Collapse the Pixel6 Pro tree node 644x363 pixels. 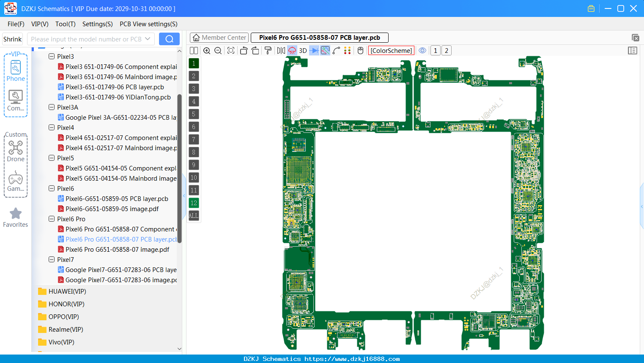point(52,219)
